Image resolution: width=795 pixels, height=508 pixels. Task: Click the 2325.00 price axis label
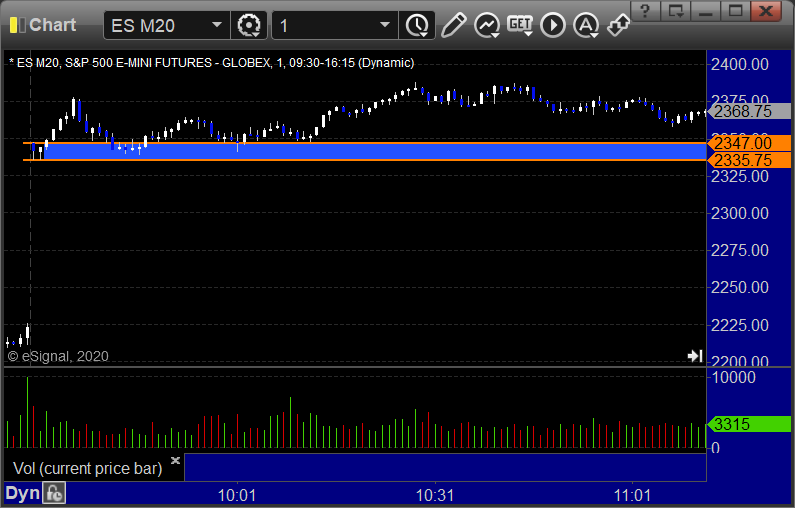[740, 176]
